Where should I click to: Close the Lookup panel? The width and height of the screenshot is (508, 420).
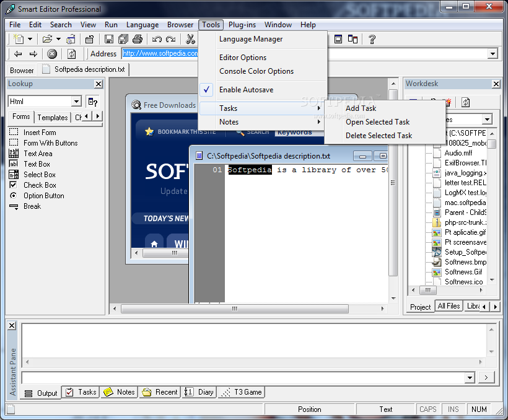pyautogui.click(x=99, y=84)
